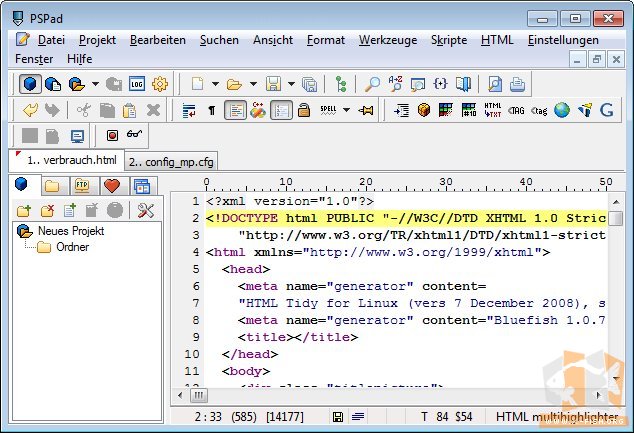Screen dimensions: 634x433
Task: Click the Google search G icon
Action: tap(607, 110)
